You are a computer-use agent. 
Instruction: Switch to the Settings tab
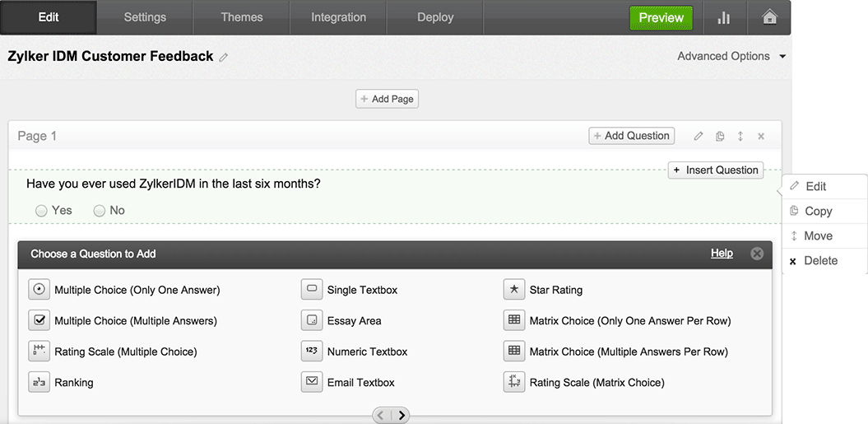[x=145, y=17]
